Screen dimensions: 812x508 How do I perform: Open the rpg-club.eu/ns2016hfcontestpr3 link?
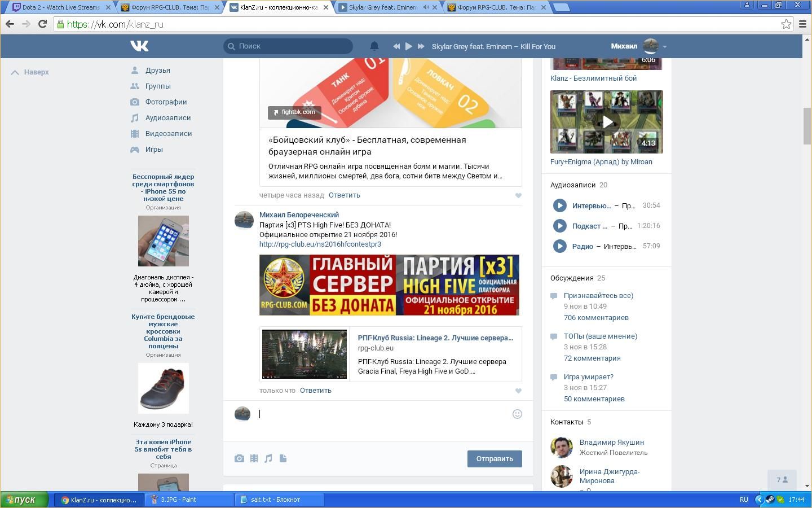(320, 244)
